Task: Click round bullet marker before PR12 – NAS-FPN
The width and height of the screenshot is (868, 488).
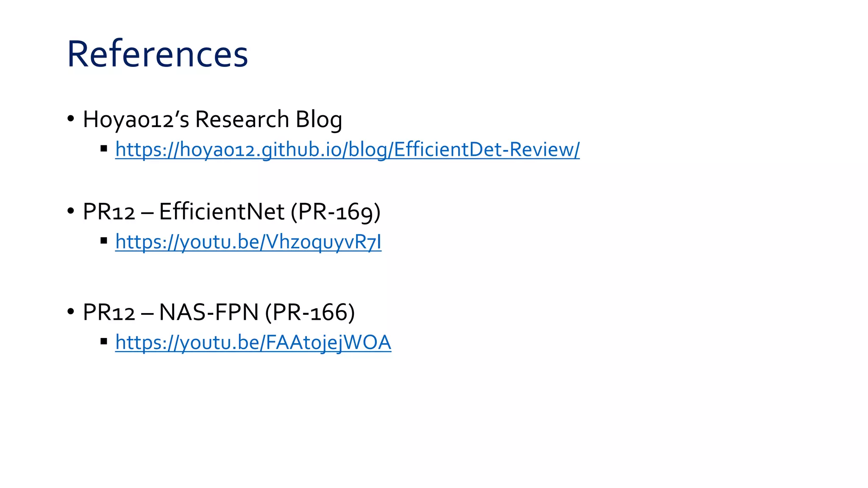Action: pyautogui.click(x=71, y=311)
